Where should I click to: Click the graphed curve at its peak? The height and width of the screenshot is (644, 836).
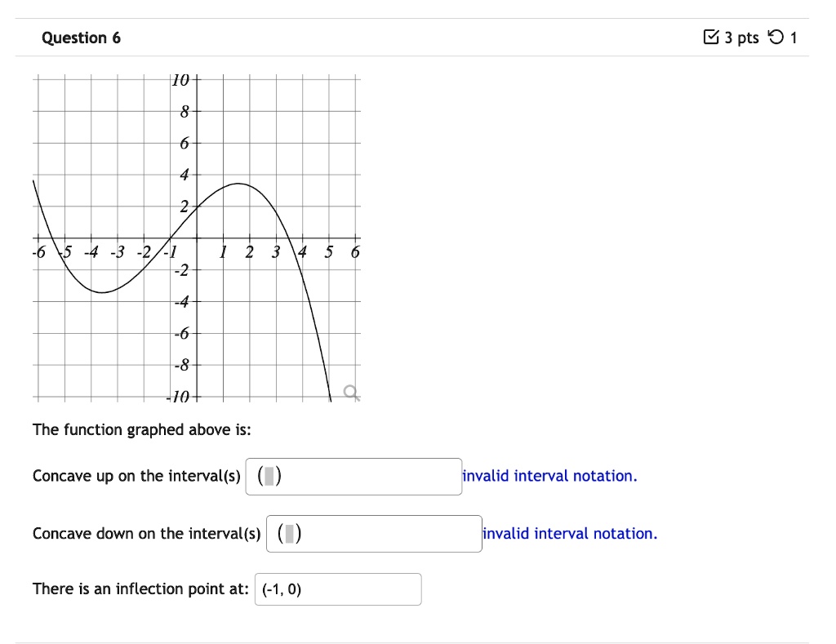pyautogui.click(x=237, y=183)
